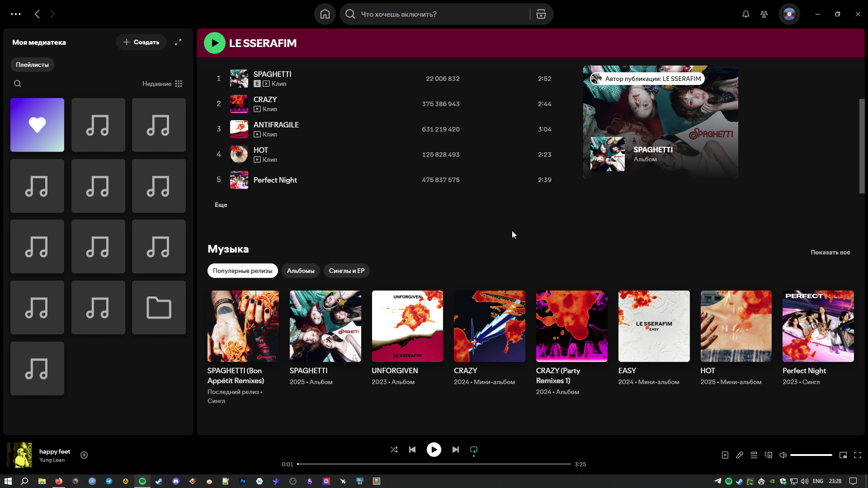Add happy feet to Liked Songs
This screenshot has width=868, height=488.
84,455
